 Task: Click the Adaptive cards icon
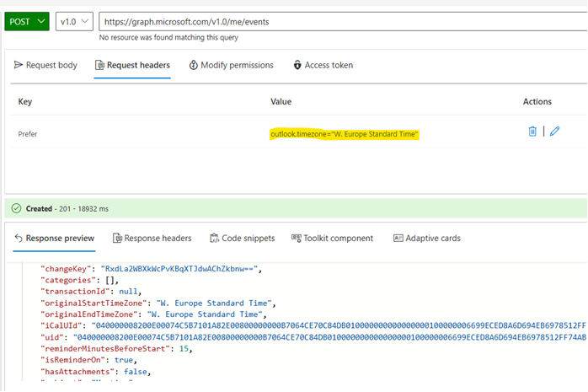click(x=398, y=239)
